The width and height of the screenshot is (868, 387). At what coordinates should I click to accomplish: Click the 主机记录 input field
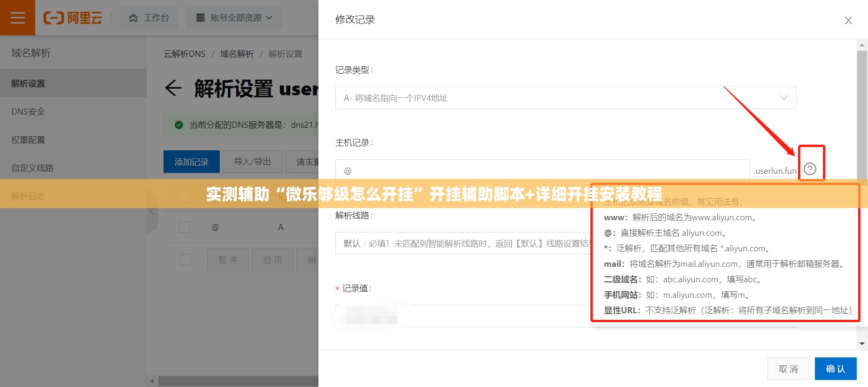(542, 170)
